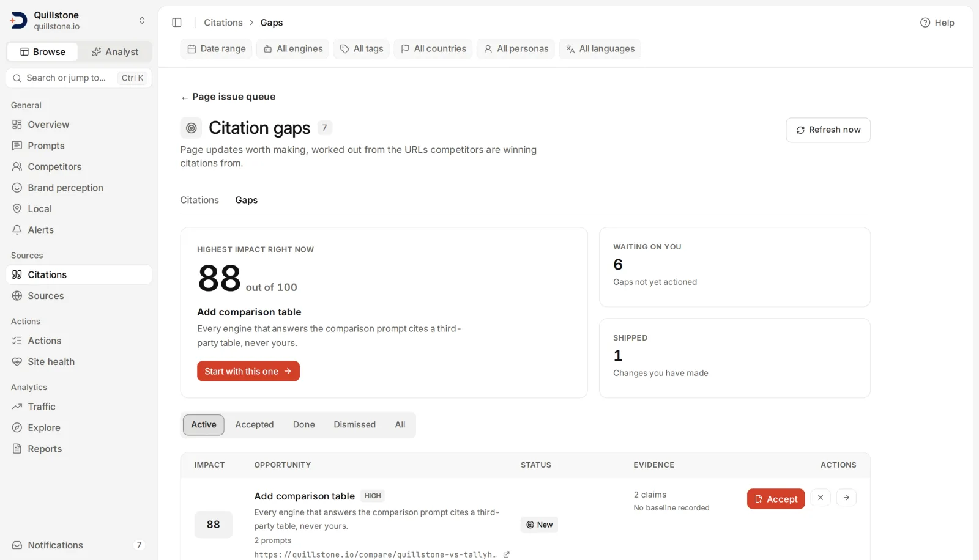979x560 pixels.
Task: Click Refresh now button
Action: coord(828,130)
